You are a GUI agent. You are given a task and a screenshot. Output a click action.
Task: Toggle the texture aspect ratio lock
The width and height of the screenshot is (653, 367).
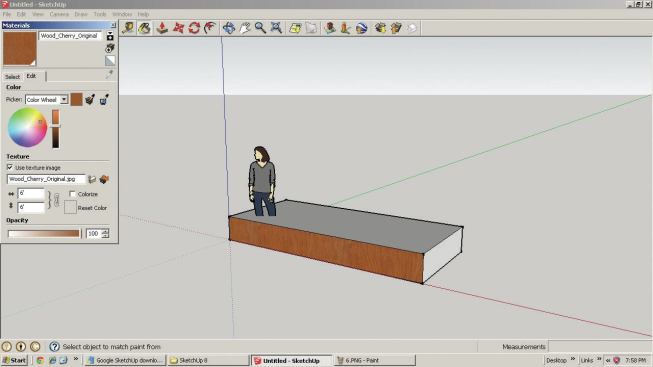point(57,200)
